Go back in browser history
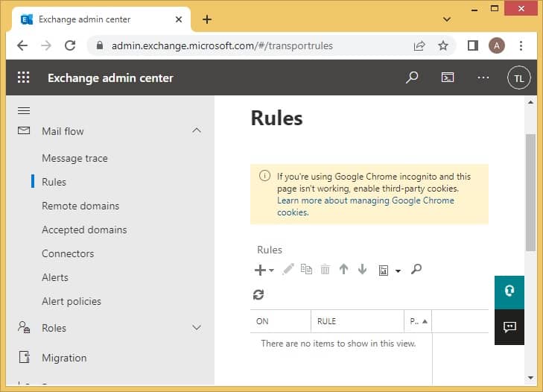Image resolution: width=543 pixels, height=392 pixels. point(22,45)
